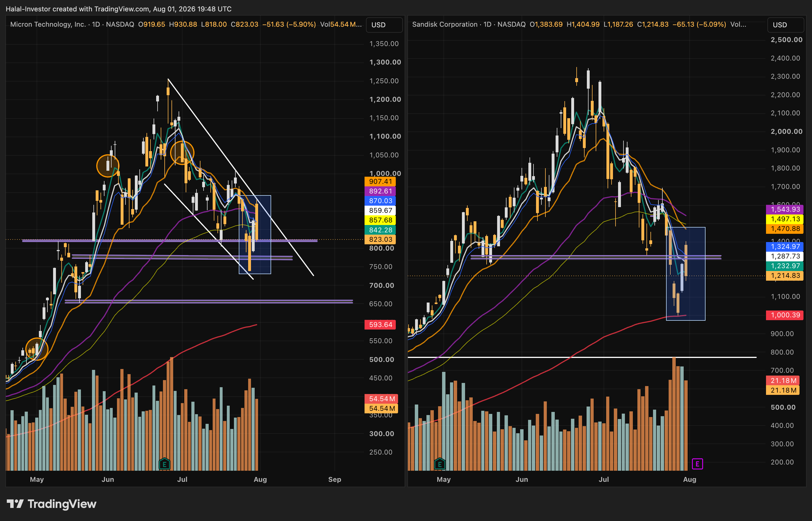Viewport: 812px width, 521px height.
Task: Click the Sandisk high value H1,404.99
Action: pyautogui.click(x=583, y=24)
